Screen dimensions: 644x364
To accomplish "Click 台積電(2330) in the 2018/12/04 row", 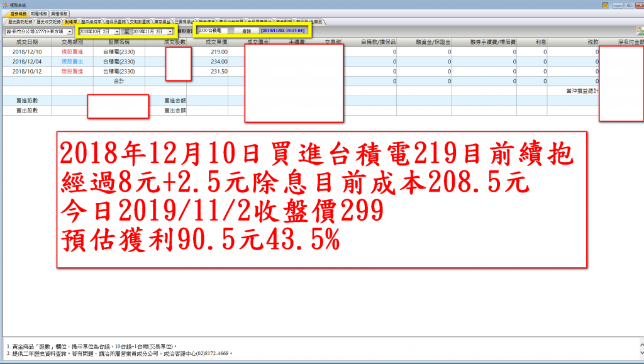I will [119, 62].
